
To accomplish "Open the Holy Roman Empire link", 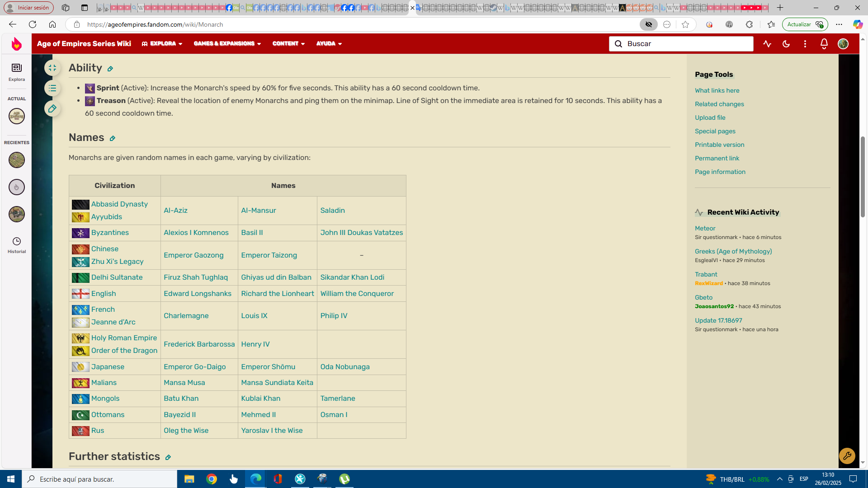I will click(x=124, y=338).
